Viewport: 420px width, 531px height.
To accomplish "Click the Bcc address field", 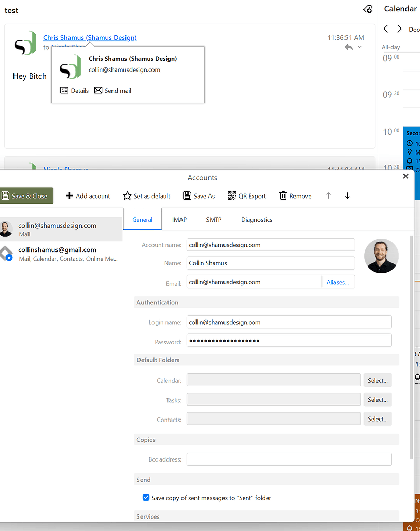I will click(x=289, y=459).
